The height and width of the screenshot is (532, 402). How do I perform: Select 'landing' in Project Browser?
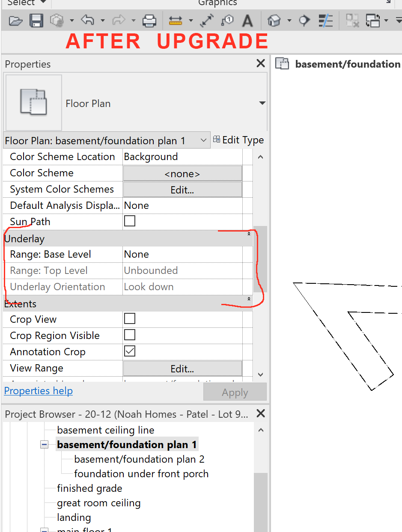click(74, 517)
